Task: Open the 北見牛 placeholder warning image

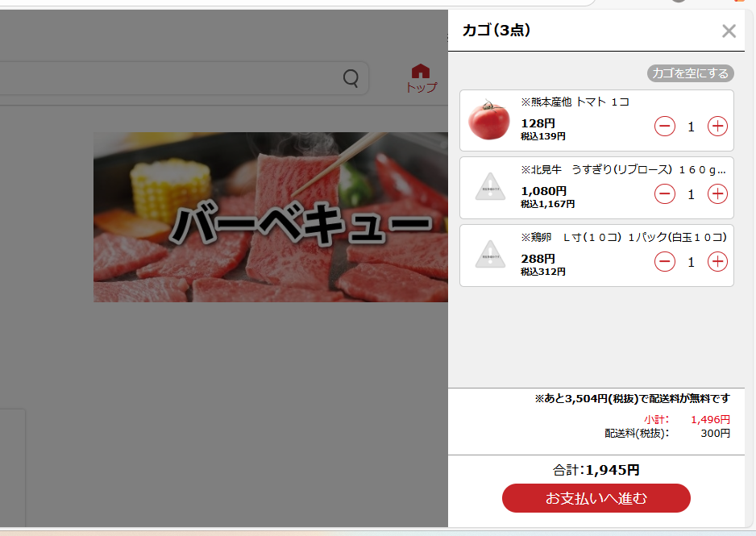Action: point(490,187)
